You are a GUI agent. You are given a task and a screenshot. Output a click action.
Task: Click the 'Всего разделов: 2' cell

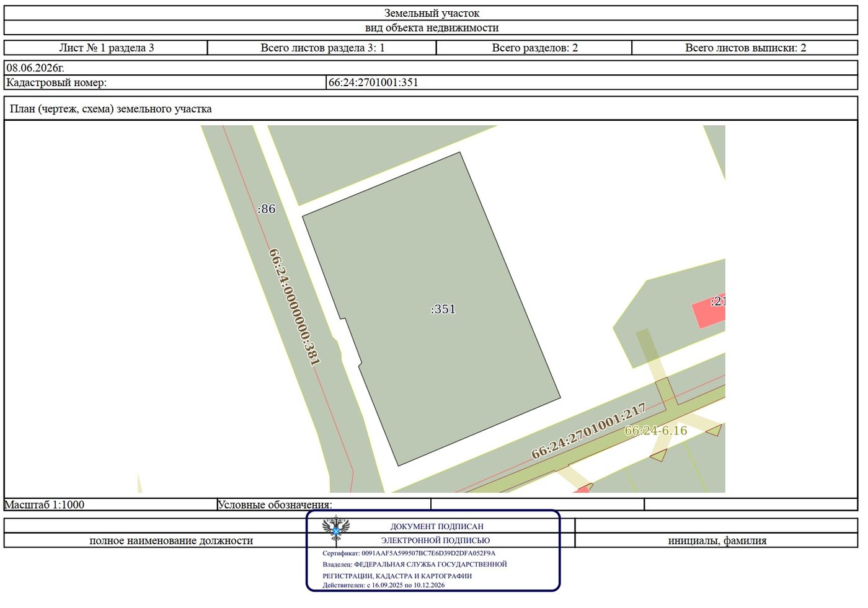pyautogui.click(x=534, y=48)
